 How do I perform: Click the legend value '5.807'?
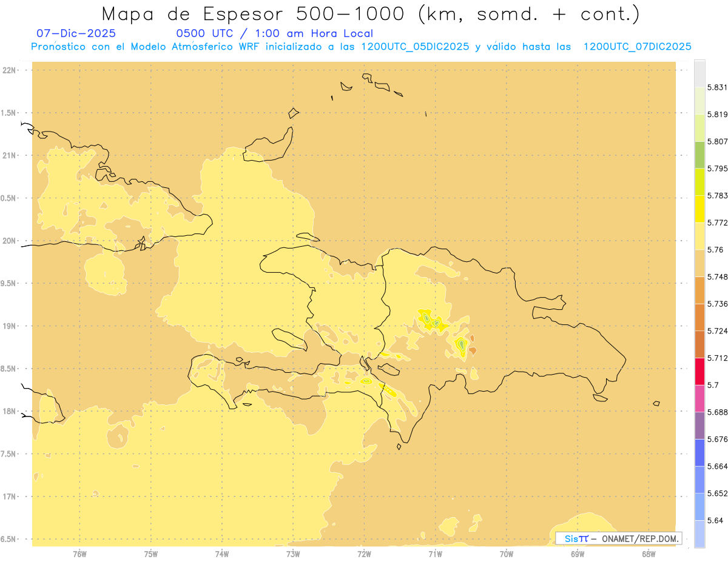tap(718, 141)
